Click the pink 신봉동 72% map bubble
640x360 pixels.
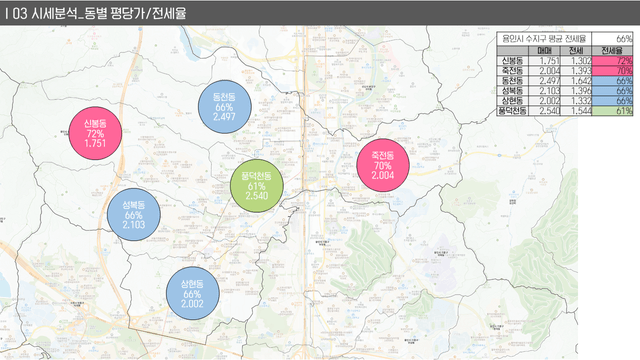click(96, 133)
